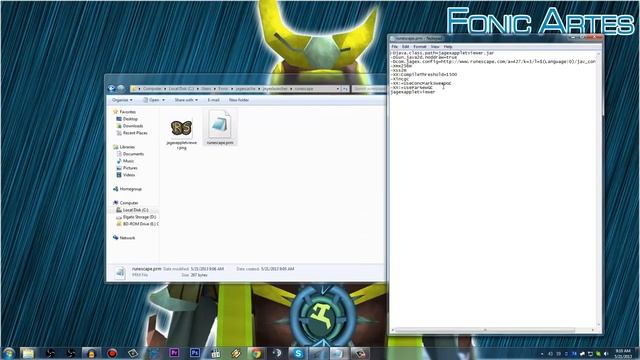Open Recent Places in navigation pane
Screen dimensions: 640x360
(x=135, y=133)
